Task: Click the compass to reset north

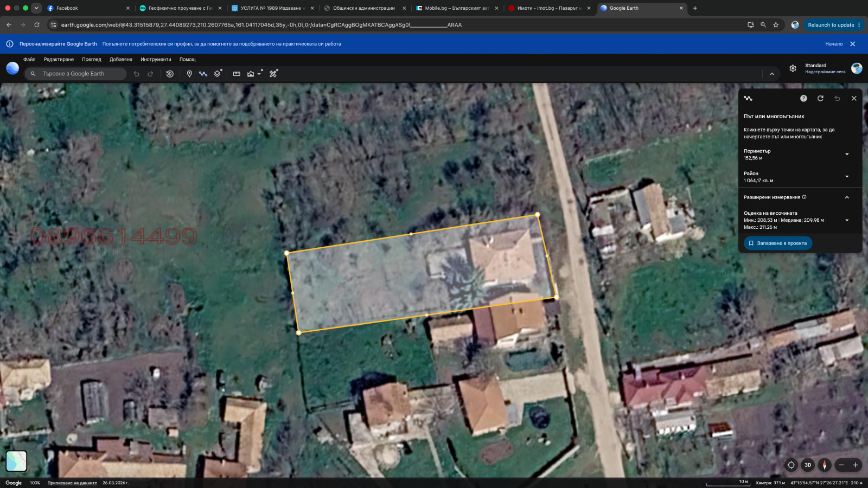Action: pos(825,465)
